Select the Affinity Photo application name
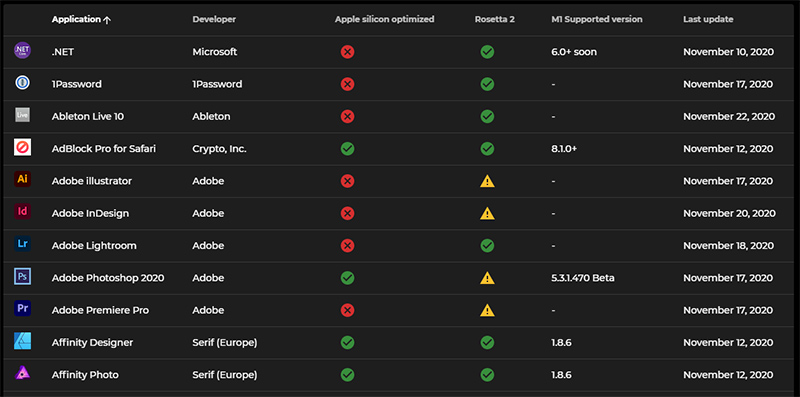800x397 pixels. pos(85,375)
